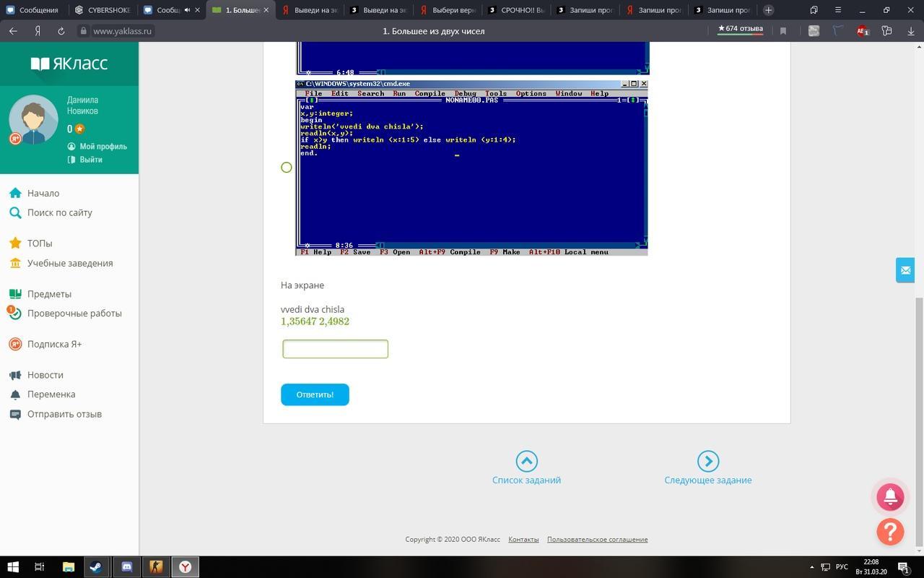Screen dimensions: 924x578
Task: Open the Пользовательское соглашение link
Action: point(597,539)
